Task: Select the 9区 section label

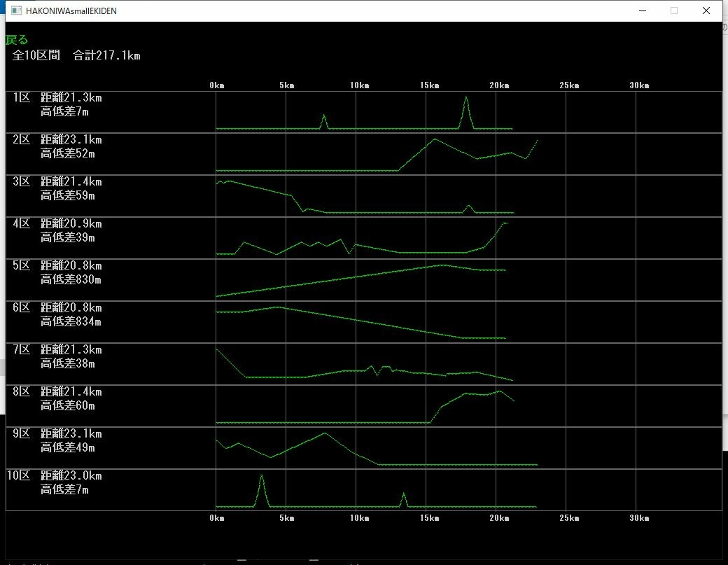Action: [x=21, y=434]
